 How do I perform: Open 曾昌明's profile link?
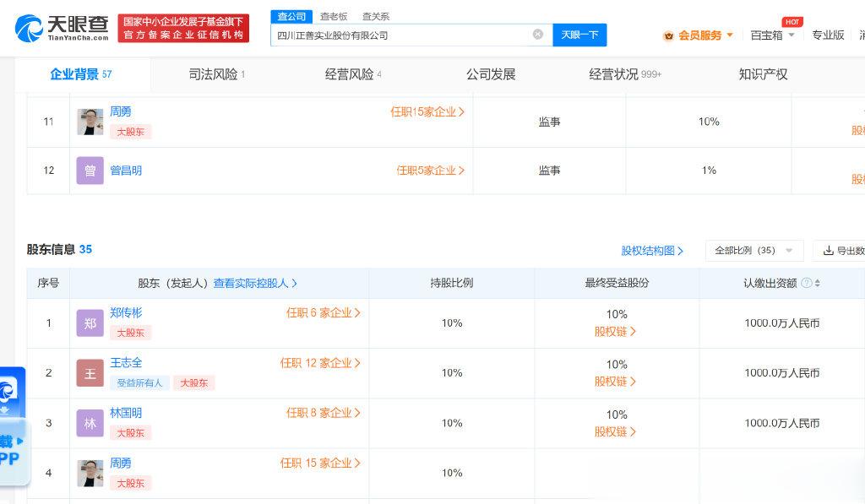pos(126,171)
